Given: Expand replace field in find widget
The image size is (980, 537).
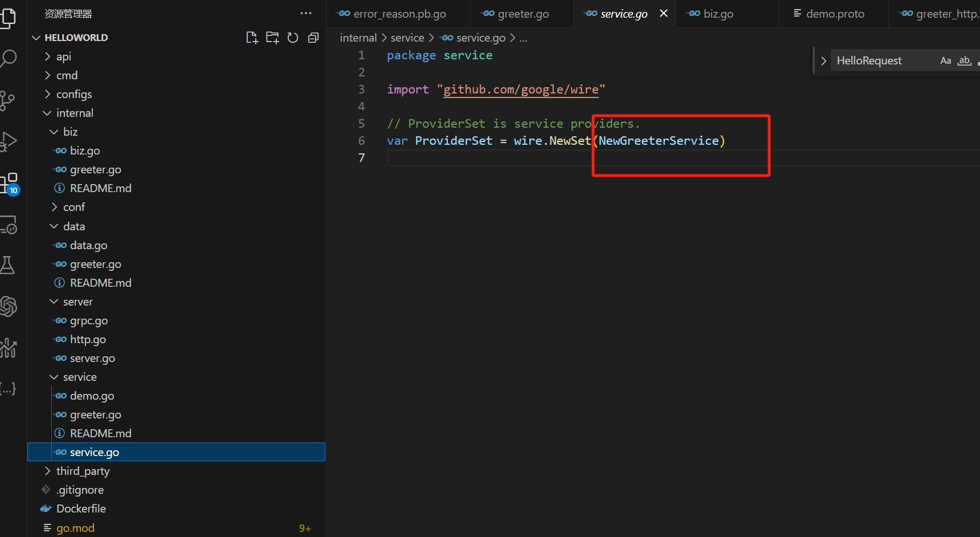Looking at the screenshot, I should (x=823, y=60).
